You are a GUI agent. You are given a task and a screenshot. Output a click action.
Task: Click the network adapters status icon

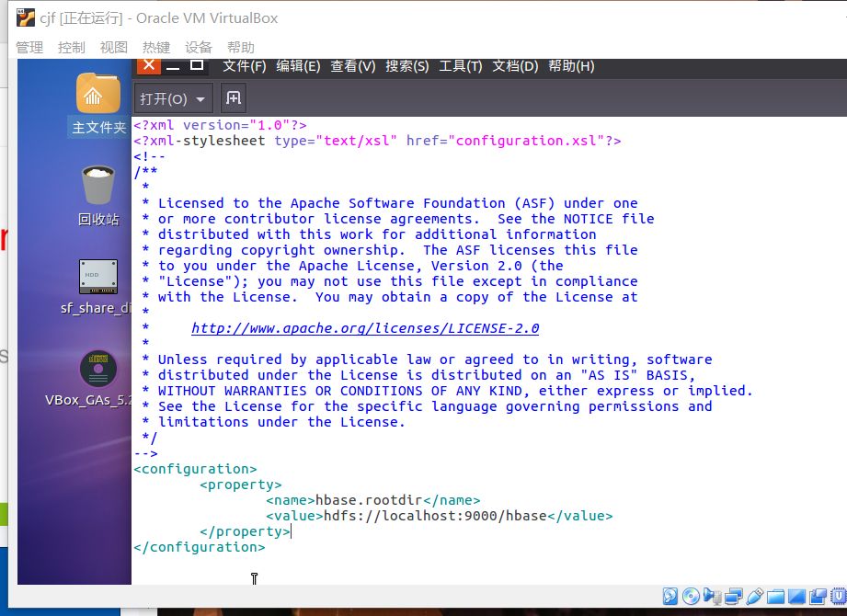pyautogui.click(x=734, y=596)
